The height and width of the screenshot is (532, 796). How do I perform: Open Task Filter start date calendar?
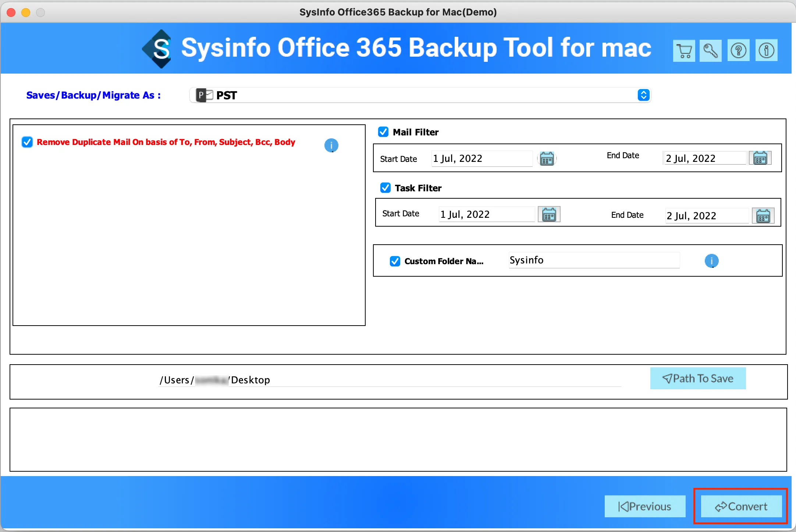click(x=549, y=214)
